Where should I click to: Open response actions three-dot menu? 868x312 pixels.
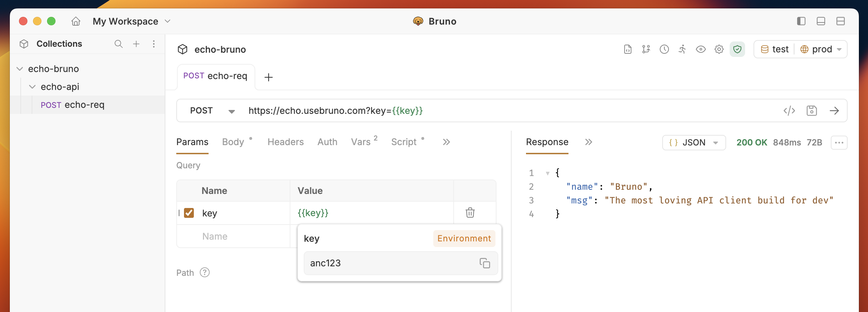[839, 143]
